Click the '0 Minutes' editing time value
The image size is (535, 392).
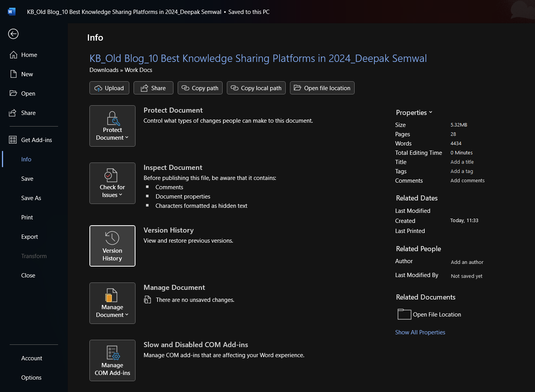pyautogui.click(x=461, y=153)
